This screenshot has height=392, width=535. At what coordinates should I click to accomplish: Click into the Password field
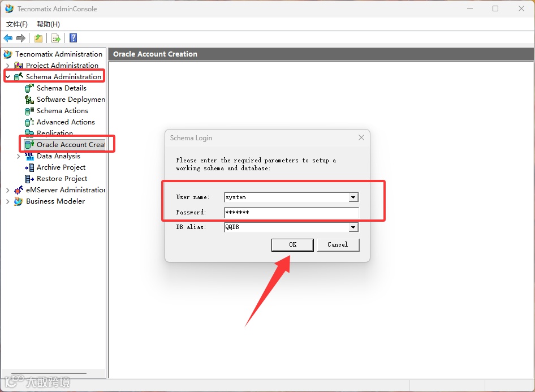point(291,212)
